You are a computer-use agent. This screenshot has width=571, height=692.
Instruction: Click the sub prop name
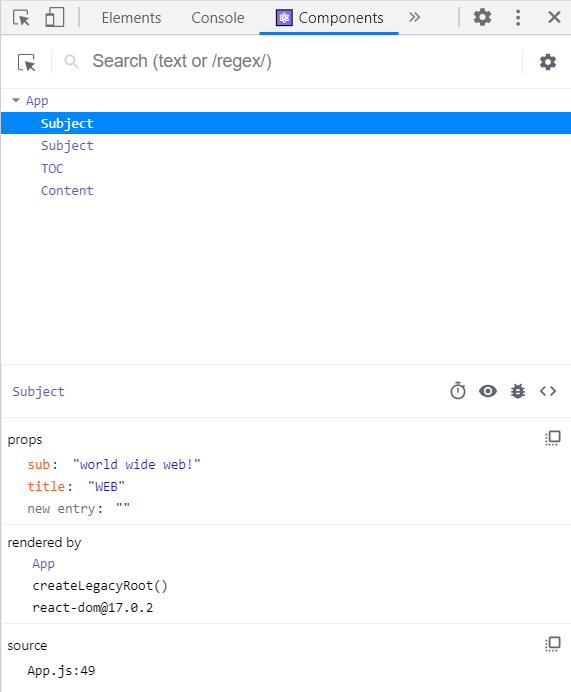[39, 464]
